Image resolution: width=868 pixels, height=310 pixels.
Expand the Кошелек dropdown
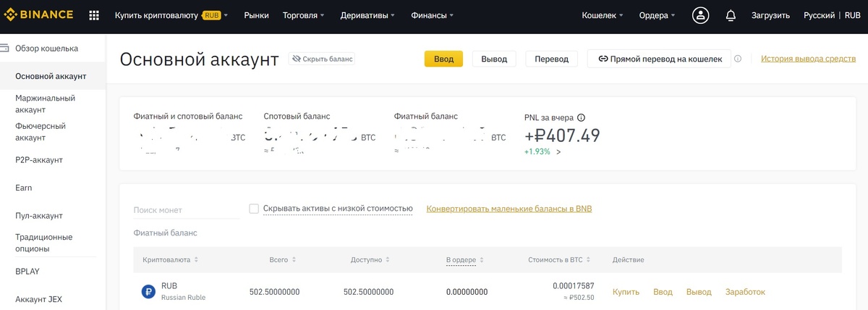pos(603,15)
